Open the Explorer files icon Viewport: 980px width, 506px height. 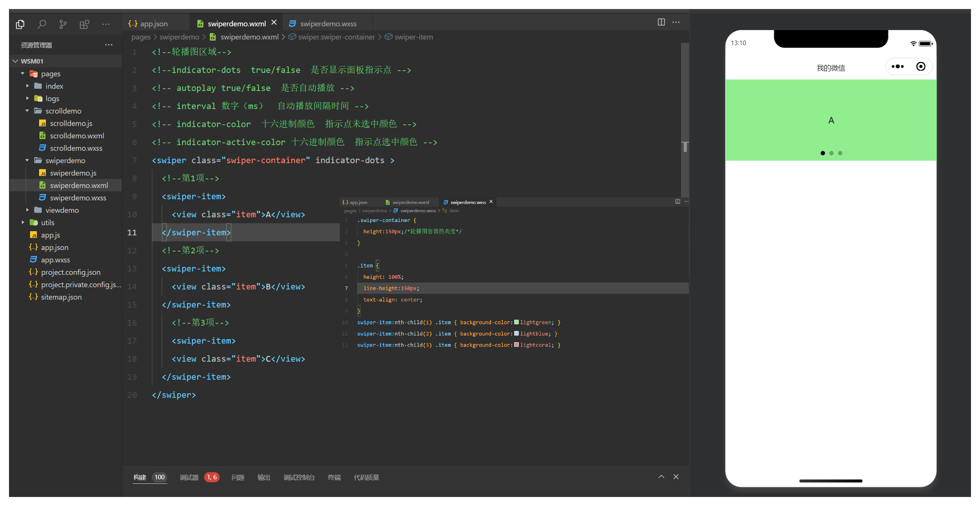(20, 24)
